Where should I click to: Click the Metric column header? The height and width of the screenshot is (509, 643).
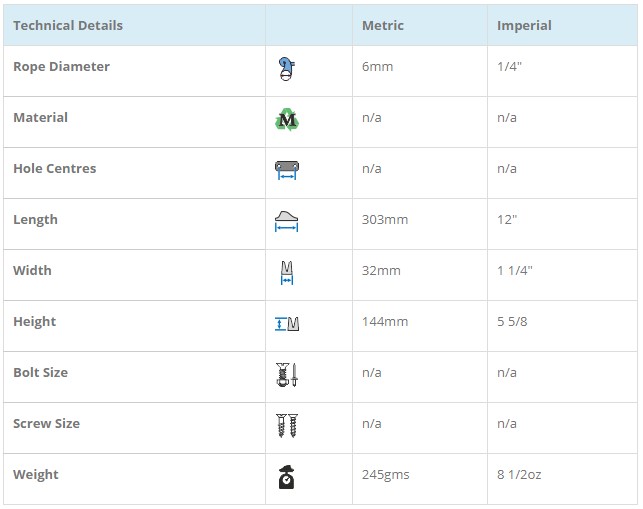[383, 25]
